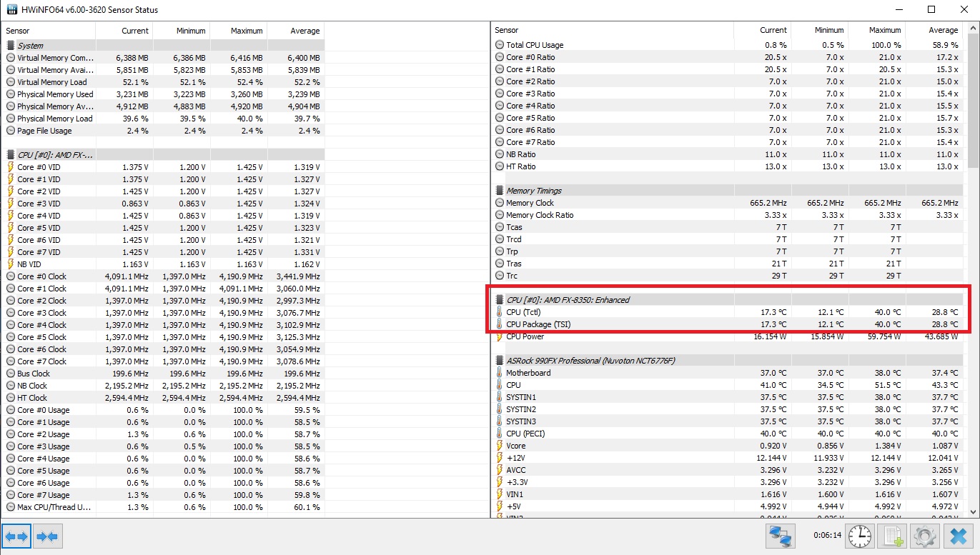Click the 0:06:14 elapsed time readout

[827, 534]
